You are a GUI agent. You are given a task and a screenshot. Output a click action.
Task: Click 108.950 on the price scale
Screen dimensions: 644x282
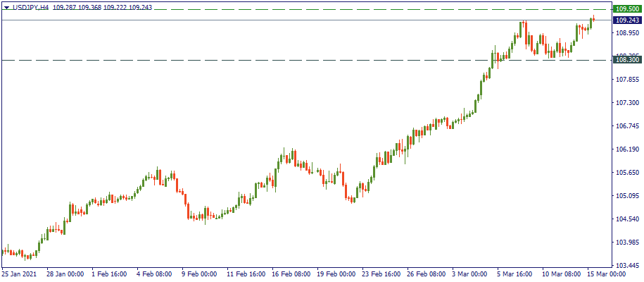tap(626, 33)
